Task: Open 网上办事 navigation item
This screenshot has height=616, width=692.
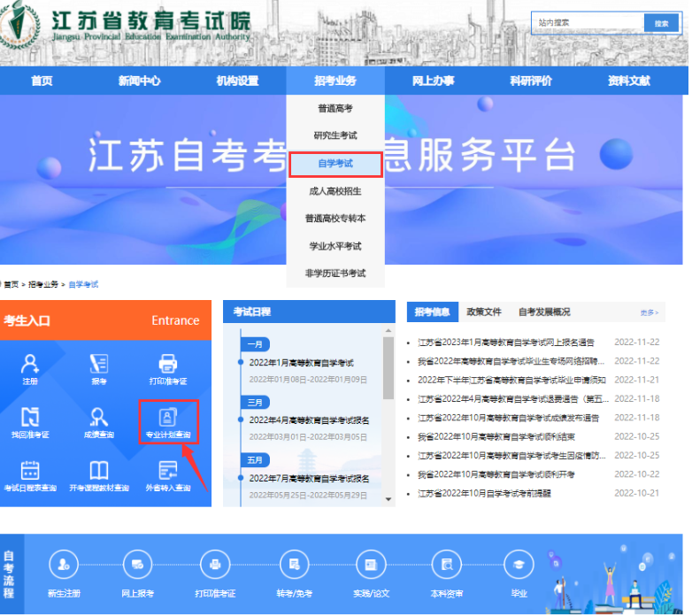Action: tap(434, 81)
